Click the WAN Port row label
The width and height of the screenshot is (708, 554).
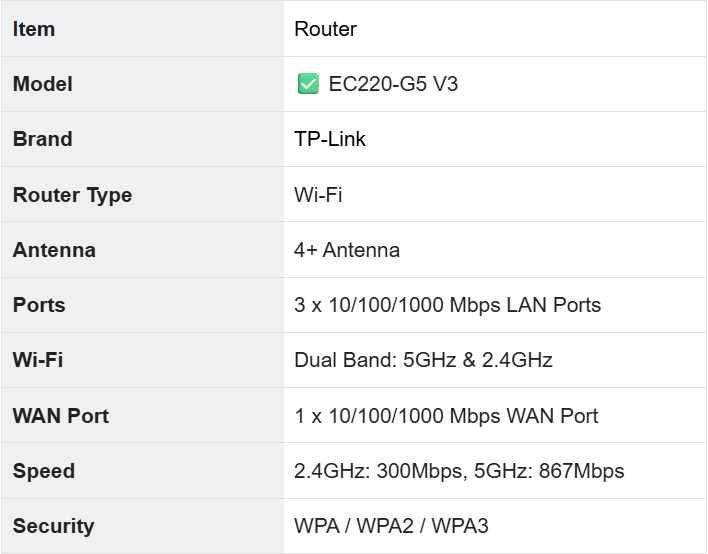(x=61, y=416)
